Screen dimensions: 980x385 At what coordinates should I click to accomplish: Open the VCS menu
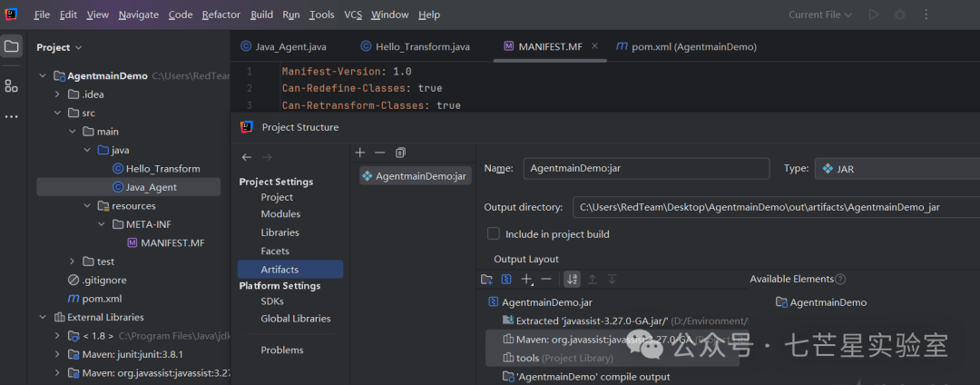point(353,15)
